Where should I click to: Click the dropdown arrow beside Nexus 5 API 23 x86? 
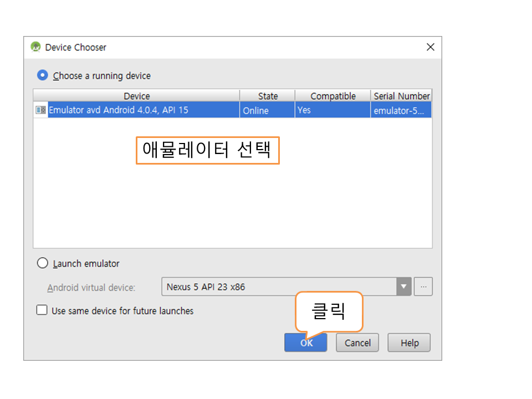(x=404, y=287)
